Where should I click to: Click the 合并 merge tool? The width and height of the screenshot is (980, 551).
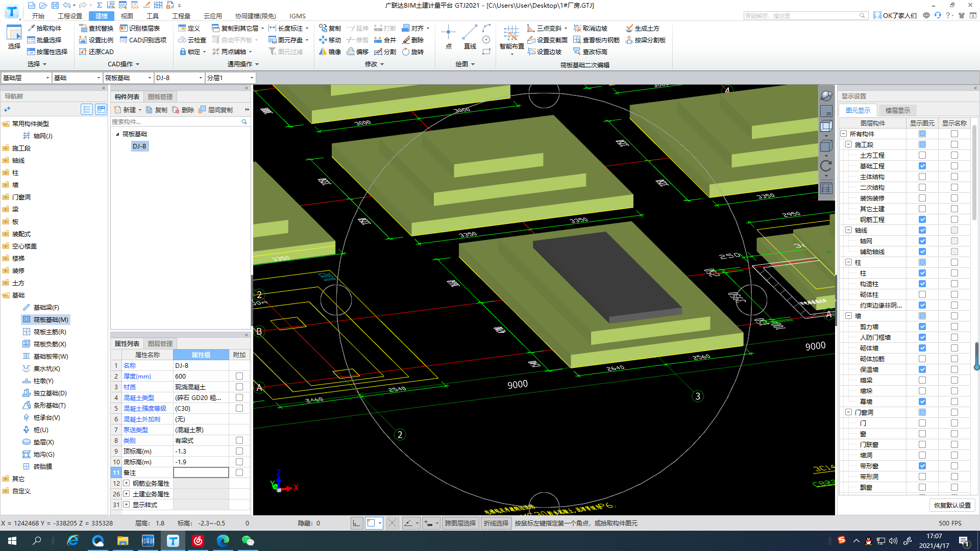click(x=385, y=40)
